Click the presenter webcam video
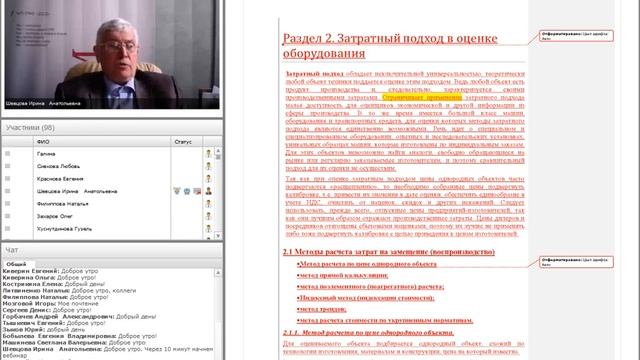640x360 pixels. [x=112, y=54]
